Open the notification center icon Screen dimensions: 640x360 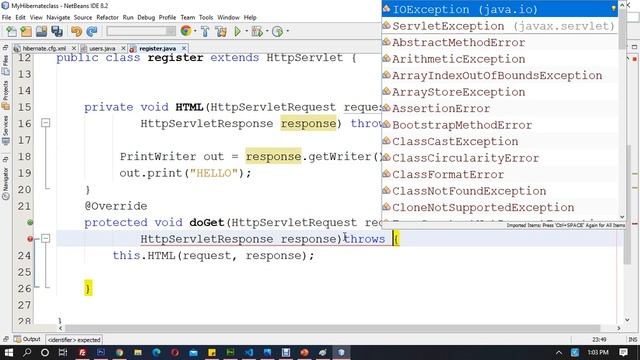click(623, 352)
